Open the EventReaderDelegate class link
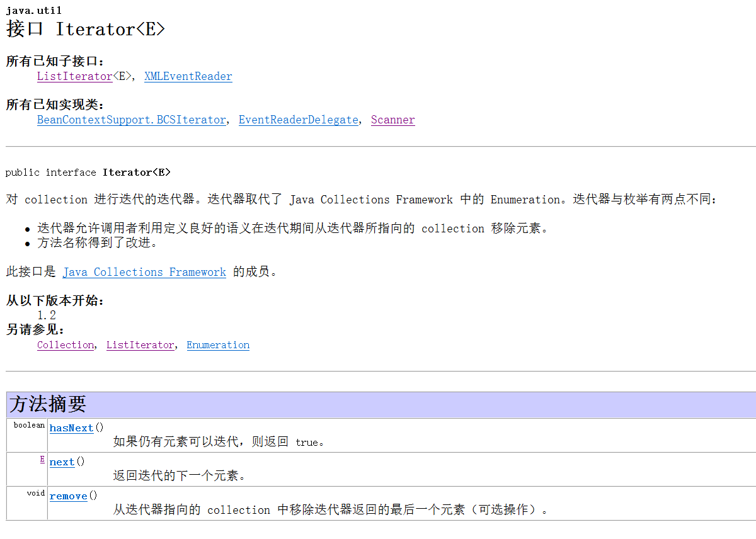The image size is (756, 539). click(x=299, y=120)
